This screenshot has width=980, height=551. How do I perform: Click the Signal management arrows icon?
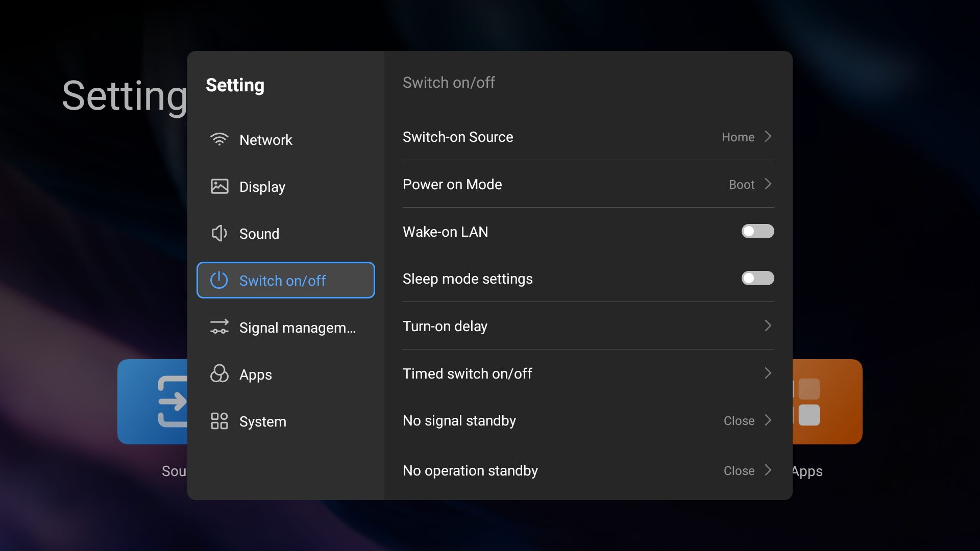tap(219, 327)
